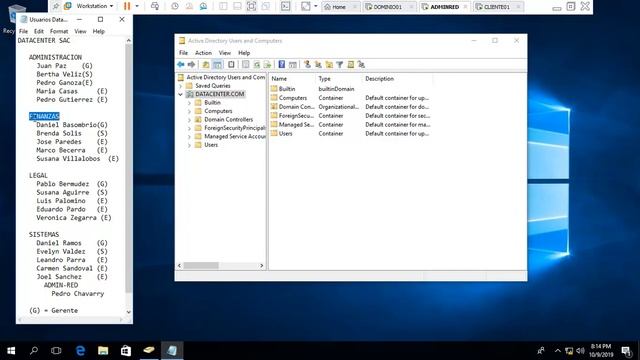Expand the Users tree node
Image resolution: width=640 pixels, height=360 pixels.
click(189, 145)
